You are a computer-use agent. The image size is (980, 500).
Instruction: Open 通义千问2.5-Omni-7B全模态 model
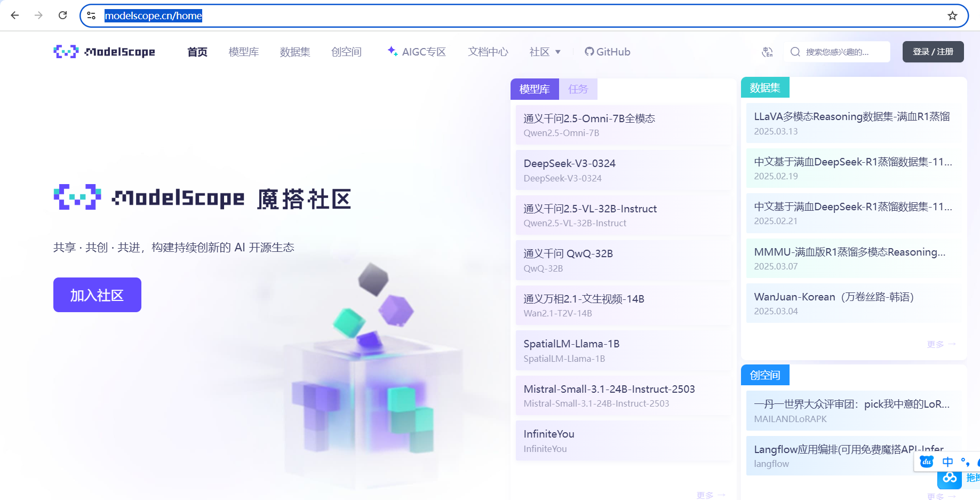tap(623, 125)
